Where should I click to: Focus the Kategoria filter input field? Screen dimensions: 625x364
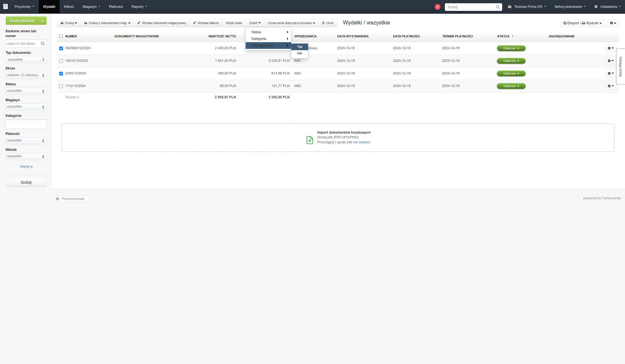point(26,124)
